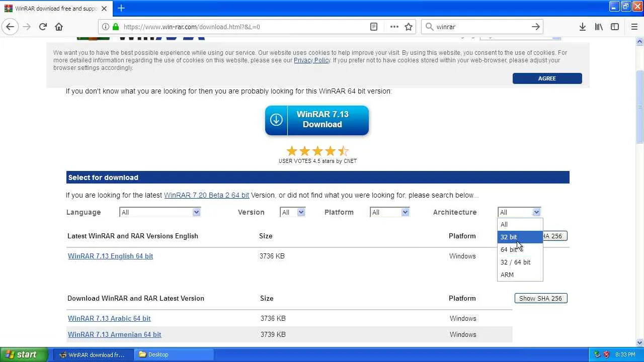Open page actions three-dot menu
This screenshot has width=644, height=362.
394,27
